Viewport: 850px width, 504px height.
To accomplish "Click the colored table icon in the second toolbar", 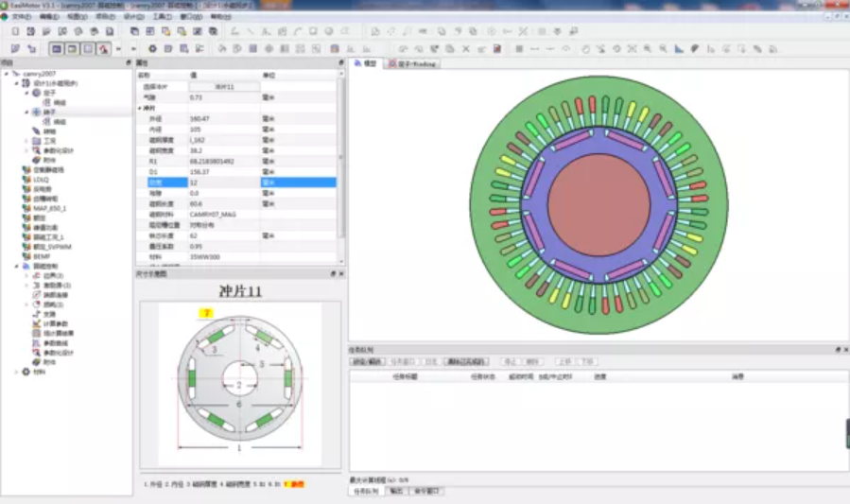I will click(335, 49).
